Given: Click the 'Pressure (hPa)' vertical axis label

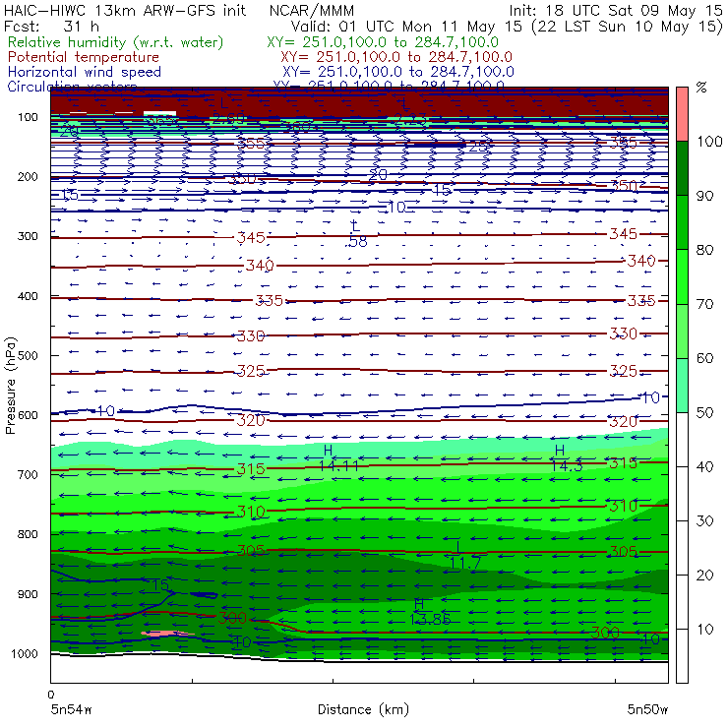Looking at the screenshot, I should [x=10, y=386].
